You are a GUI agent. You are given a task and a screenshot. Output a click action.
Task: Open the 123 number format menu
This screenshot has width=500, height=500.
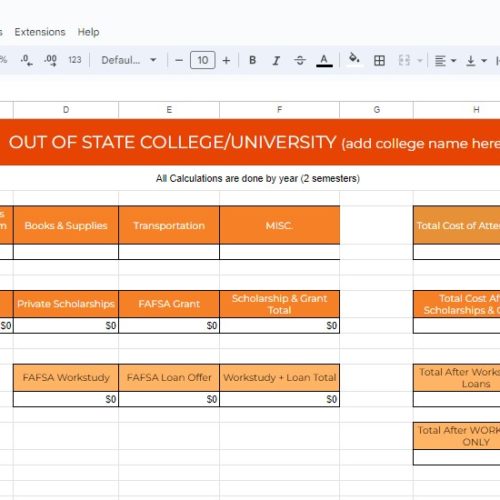pyautogui.click(x=75, y=60)
